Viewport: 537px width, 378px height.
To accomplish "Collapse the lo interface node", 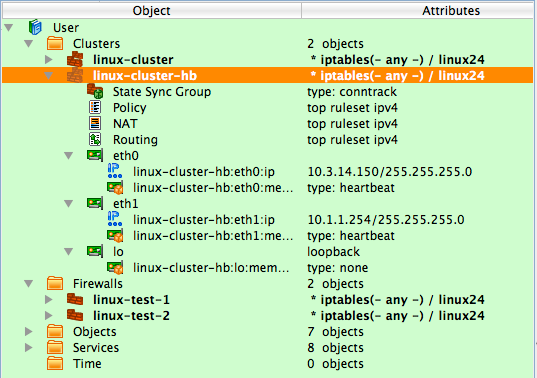I will (68, 252).
